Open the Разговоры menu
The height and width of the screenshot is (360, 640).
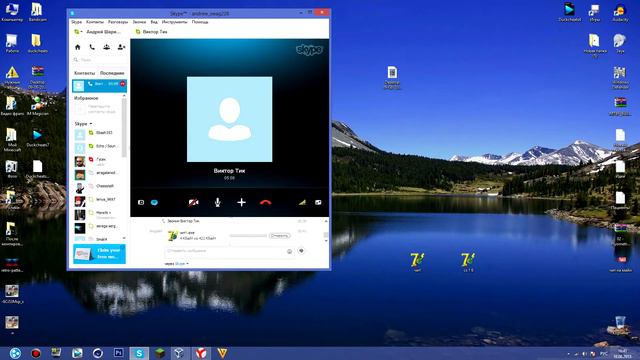pyautogui.click(x=118, y=22)
